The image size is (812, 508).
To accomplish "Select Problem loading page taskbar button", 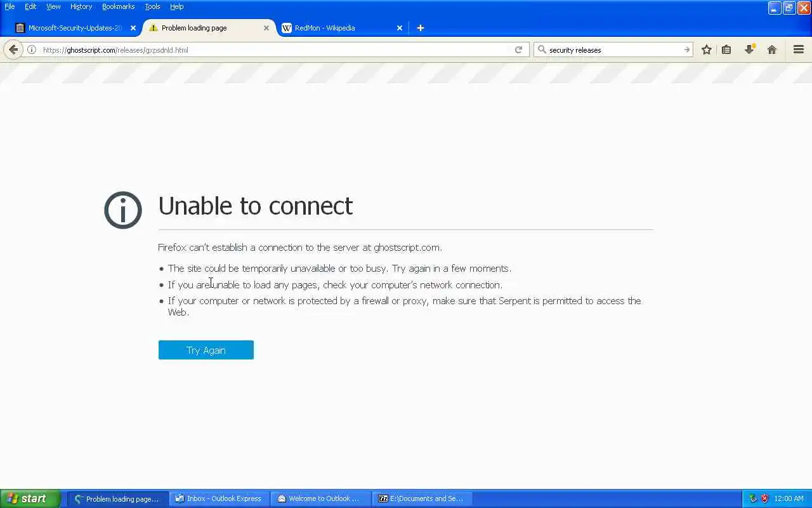I will 117,498.
